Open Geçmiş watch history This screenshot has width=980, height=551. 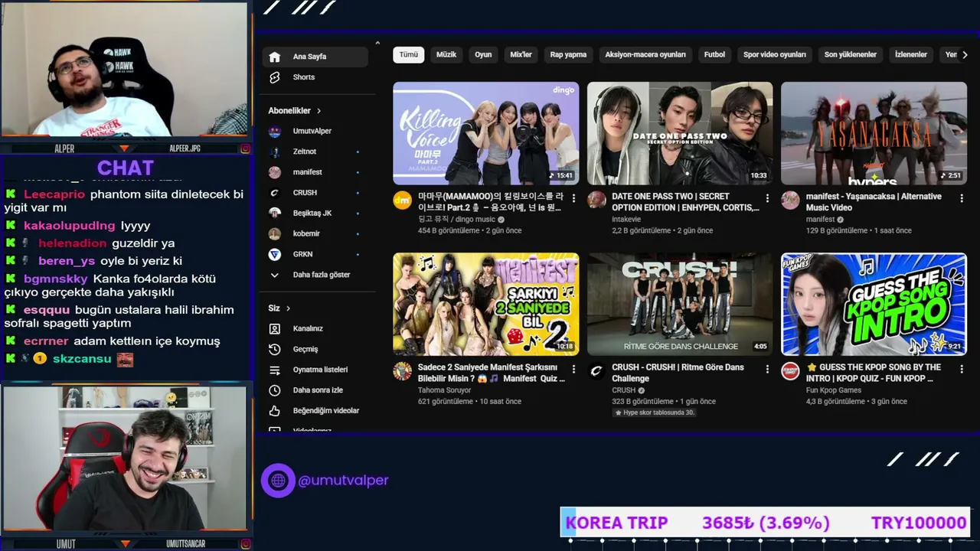[315, 349]
